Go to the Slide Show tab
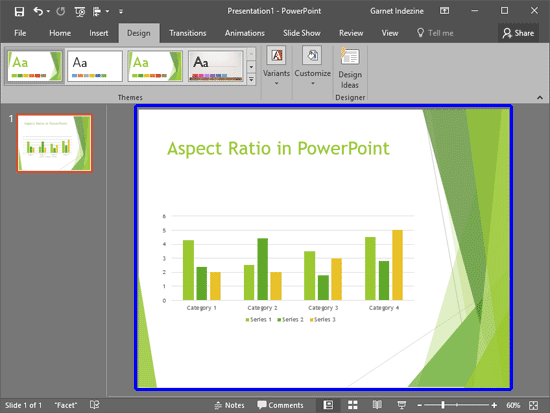Screen dimensions: 550x413 [x=302, y=33]
